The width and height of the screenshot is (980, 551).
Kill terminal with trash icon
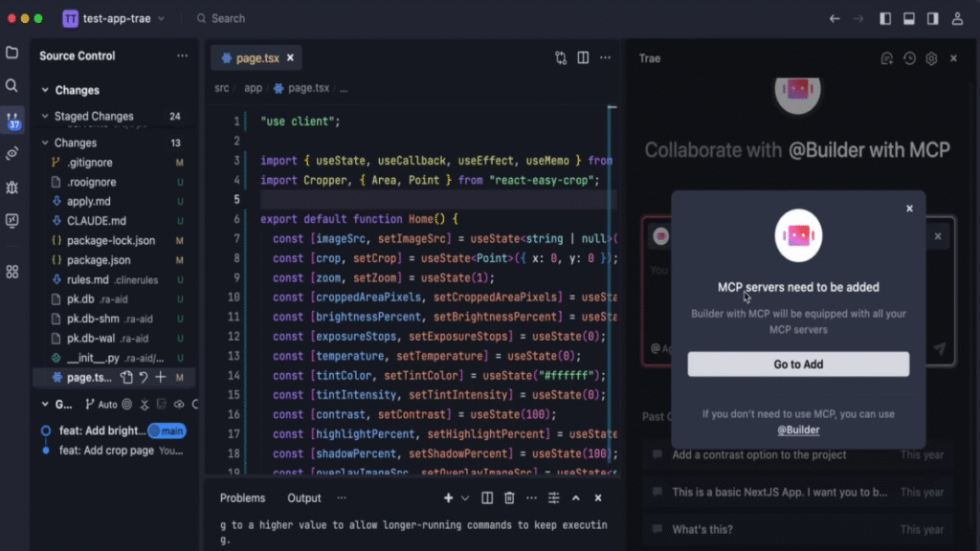point(509,497)
